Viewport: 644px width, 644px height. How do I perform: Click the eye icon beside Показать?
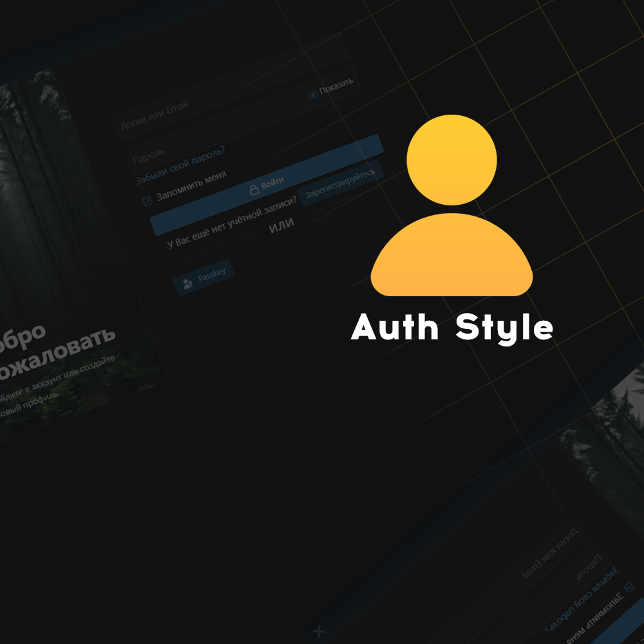point(312,95)
